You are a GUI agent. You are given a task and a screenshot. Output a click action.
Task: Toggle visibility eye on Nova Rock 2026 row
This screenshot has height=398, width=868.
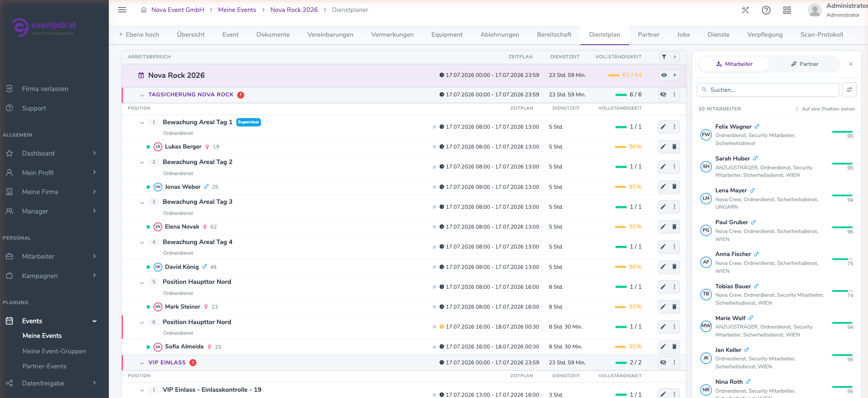[x=664, y=75]
